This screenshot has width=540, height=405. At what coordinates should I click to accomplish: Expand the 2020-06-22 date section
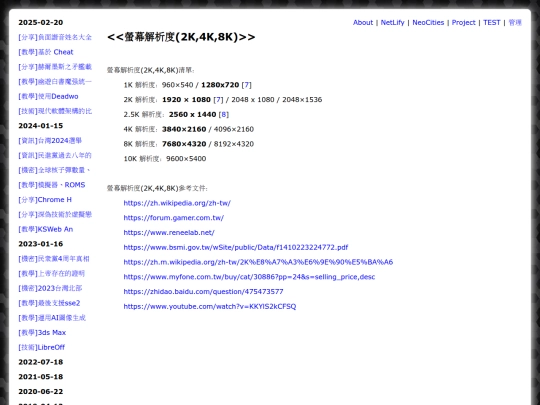pyautogui.click(x=41, y=392)
